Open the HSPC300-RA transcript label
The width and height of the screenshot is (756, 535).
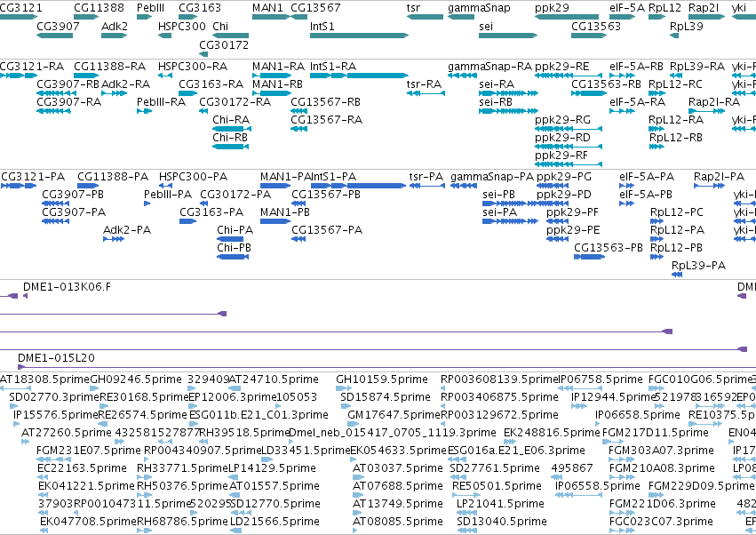(193, 66)
